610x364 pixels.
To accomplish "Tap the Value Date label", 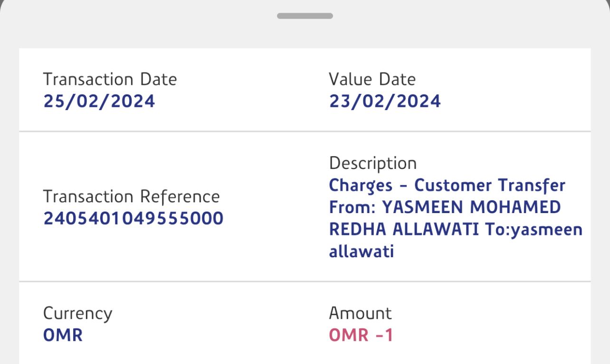I will 372,79.
